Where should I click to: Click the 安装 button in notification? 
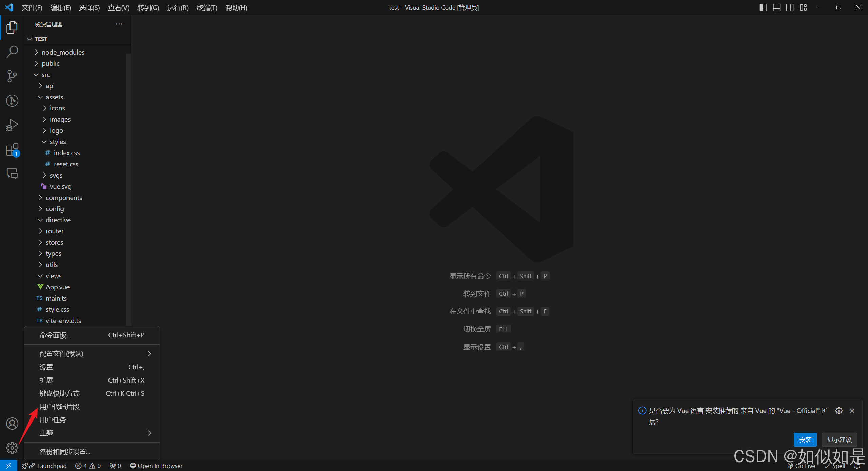click(x=805, y=439)
